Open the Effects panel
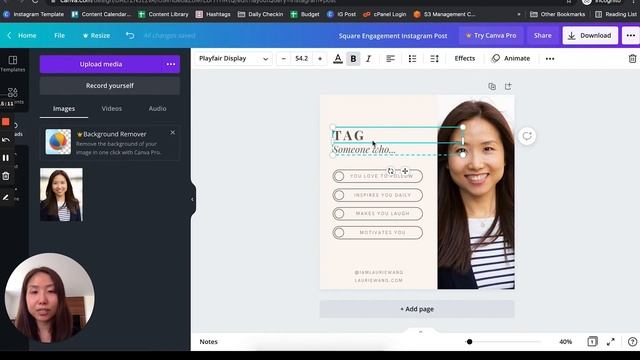 pos(464,58)
